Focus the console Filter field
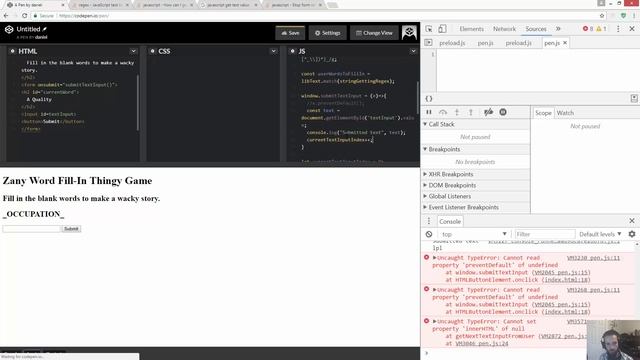640x360 pixels. point(544,234)
